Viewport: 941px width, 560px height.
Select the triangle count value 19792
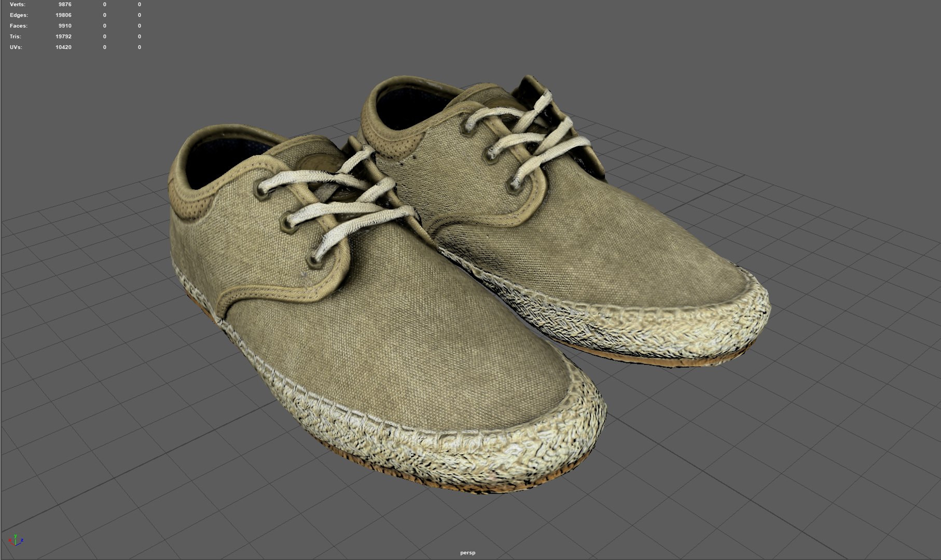click(x=63, y=37)
